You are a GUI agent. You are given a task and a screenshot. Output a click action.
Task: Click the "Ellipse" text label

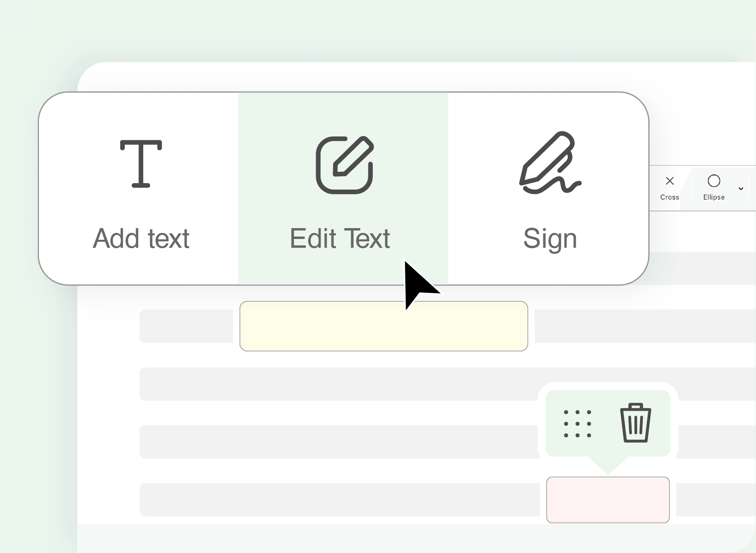pyautogui.click(x=714, y=197)
